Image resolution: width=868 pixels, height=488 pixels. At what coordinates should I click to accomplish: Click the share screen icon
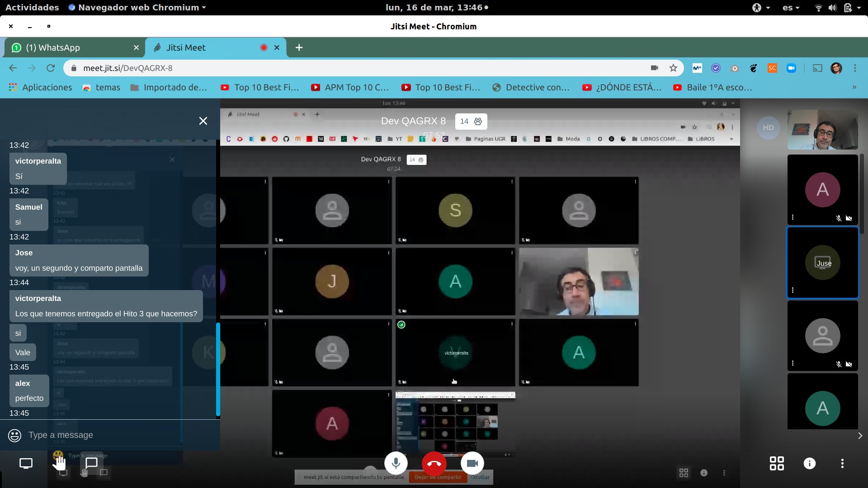point(26,464)
